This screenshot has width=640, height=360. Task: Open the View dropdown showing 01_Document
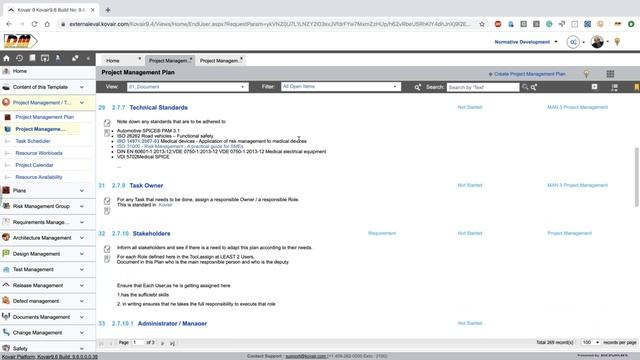187,87
